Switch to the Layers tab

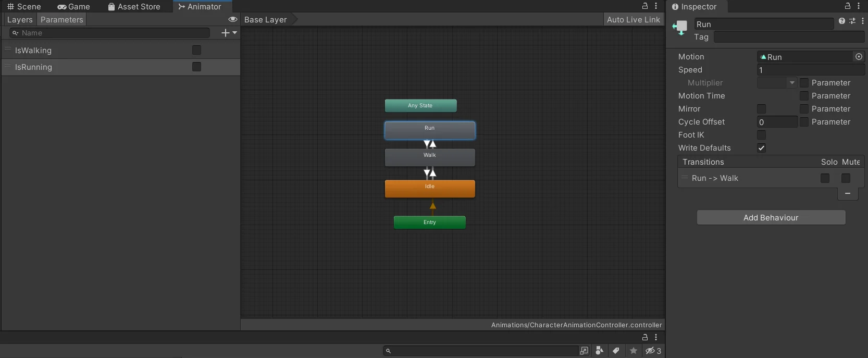[20, 20]
